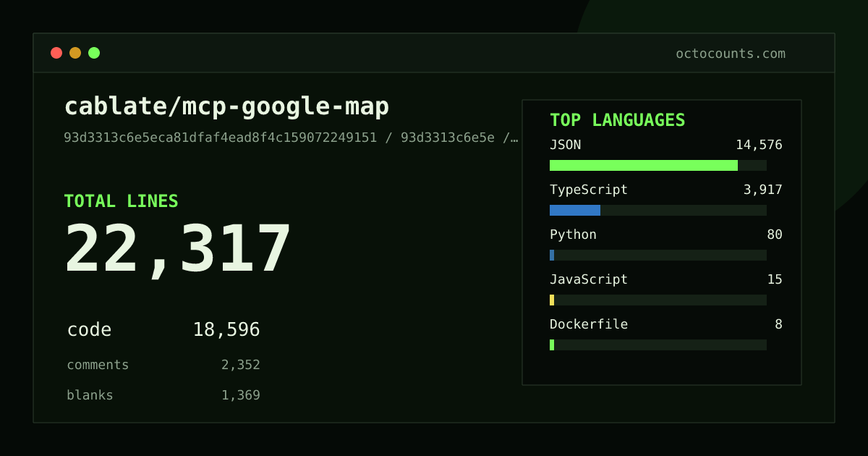The image size is (868, 456).
Task: Click the 22,317 total count
Action: pos(178,249)
